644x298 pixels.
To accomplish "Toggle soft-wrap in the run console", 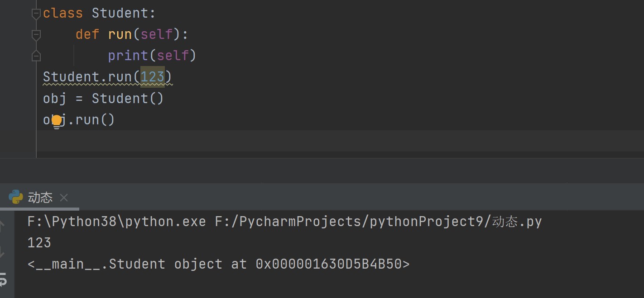I will point(3,280).
